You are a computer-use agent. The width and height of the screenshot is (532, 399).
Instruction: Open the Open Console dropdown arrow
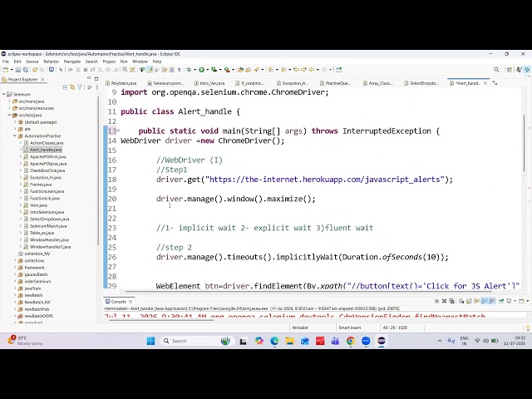(528, 301)
